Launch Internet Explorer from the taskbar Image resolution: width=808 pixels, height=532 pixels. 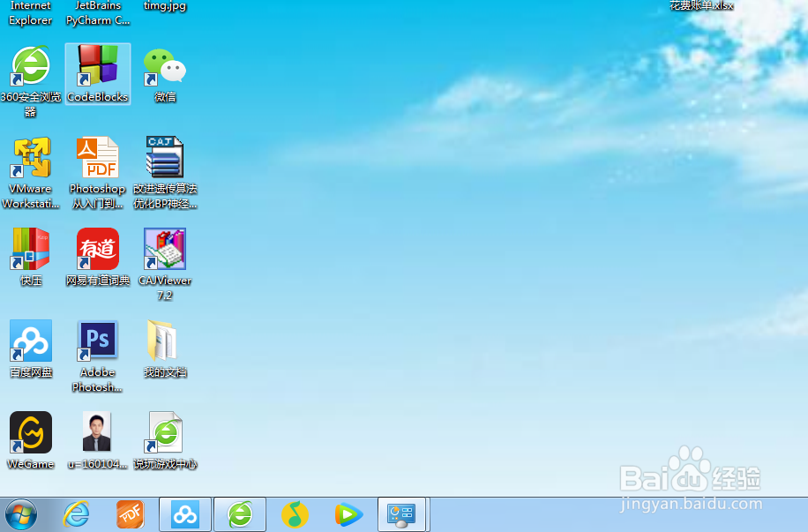[76, 514]
